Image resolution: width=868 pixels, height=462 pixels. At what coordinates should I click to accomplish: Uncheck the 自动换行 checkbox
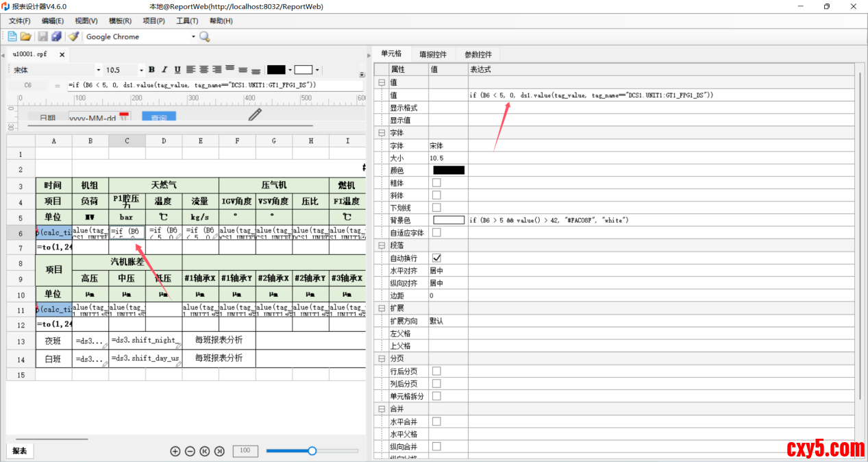[x=436, y=258]
